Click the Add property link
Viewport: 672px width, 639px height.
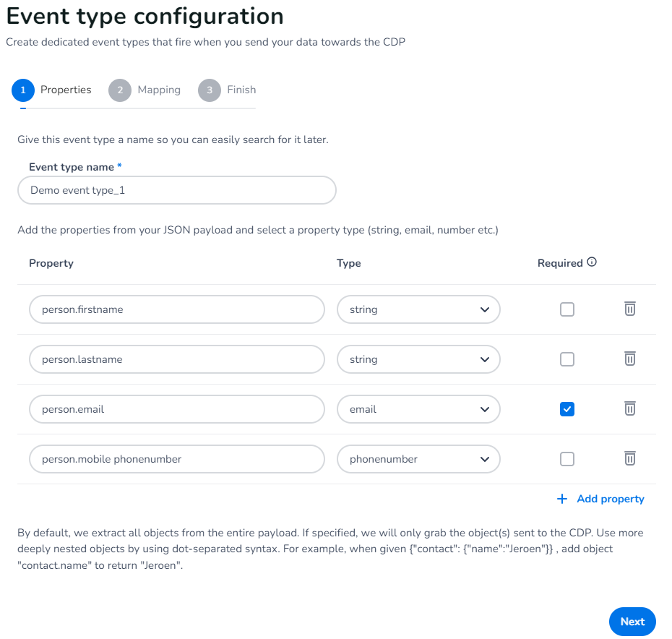coord(610,499)
